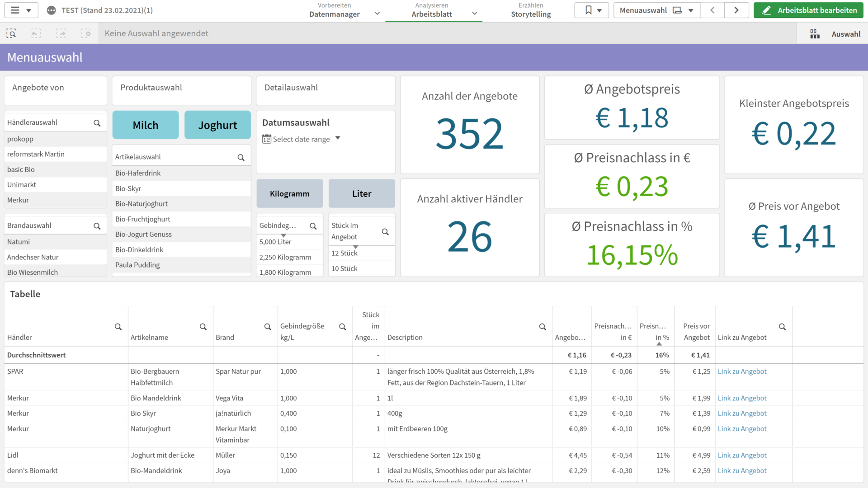Toggle the Milch product button
The width and height of the screenshot is (868, 488).
[x=146, y=125]
